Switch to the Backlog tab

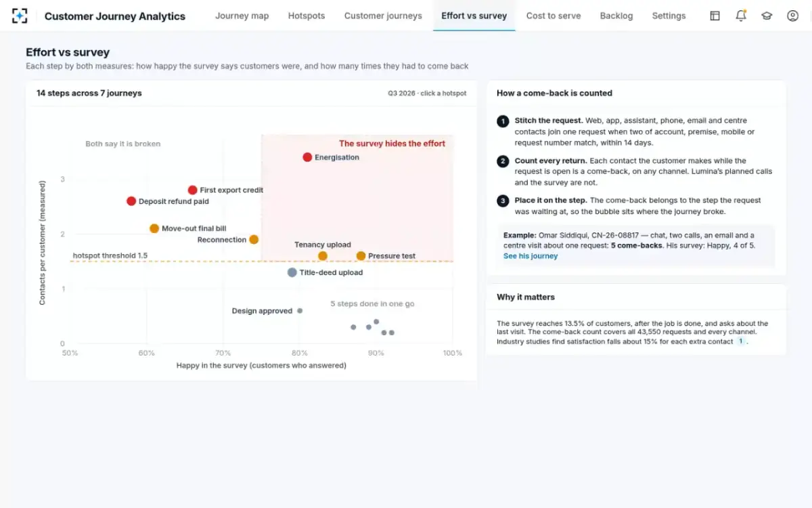616,16
